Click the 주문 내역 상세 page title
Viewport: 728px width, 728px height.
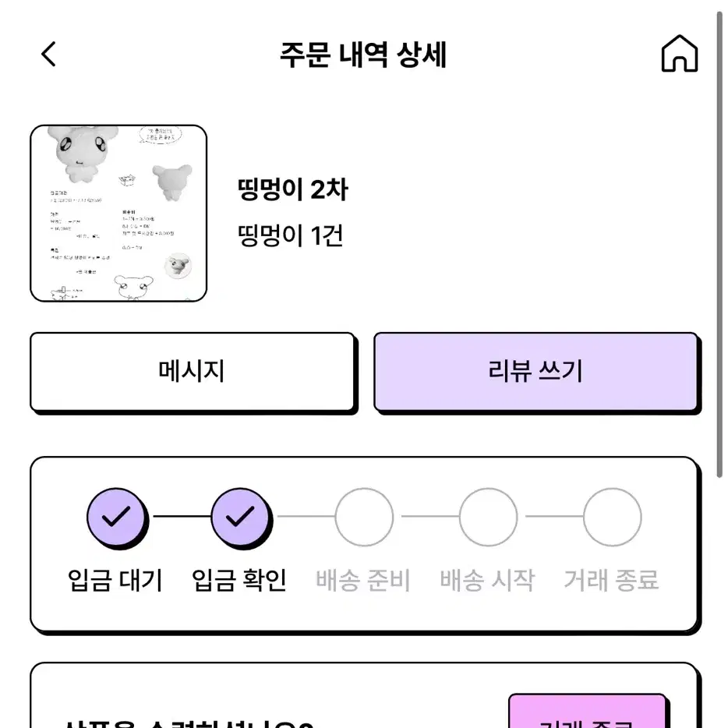[363, 55]
